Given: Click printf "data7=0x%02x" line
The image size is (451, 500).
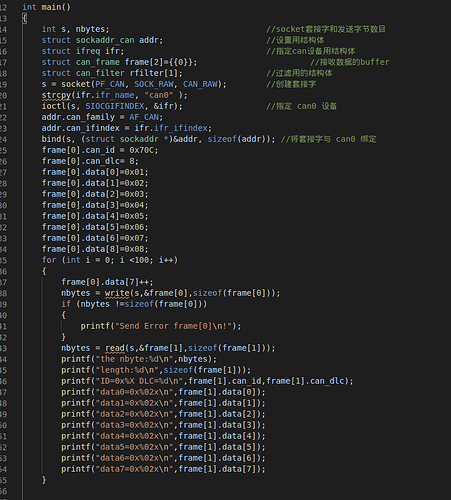Looking at the screenshot, I should (163, 469).
